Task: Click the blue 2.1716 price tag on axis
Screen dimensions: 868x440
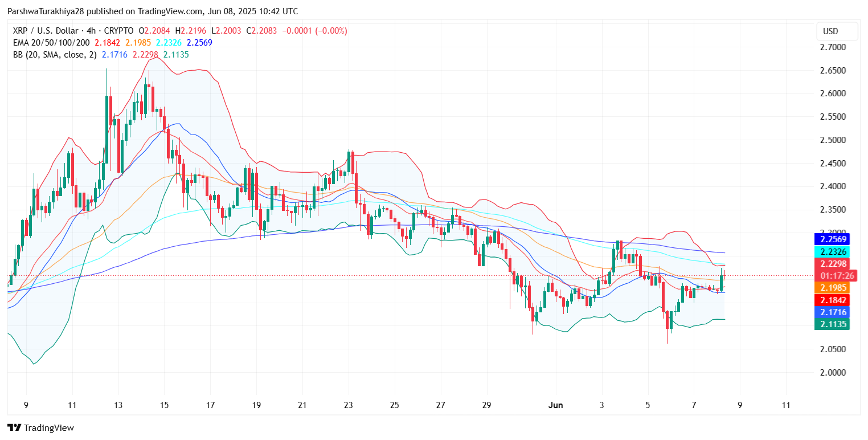Action: [x=833, y=312]
